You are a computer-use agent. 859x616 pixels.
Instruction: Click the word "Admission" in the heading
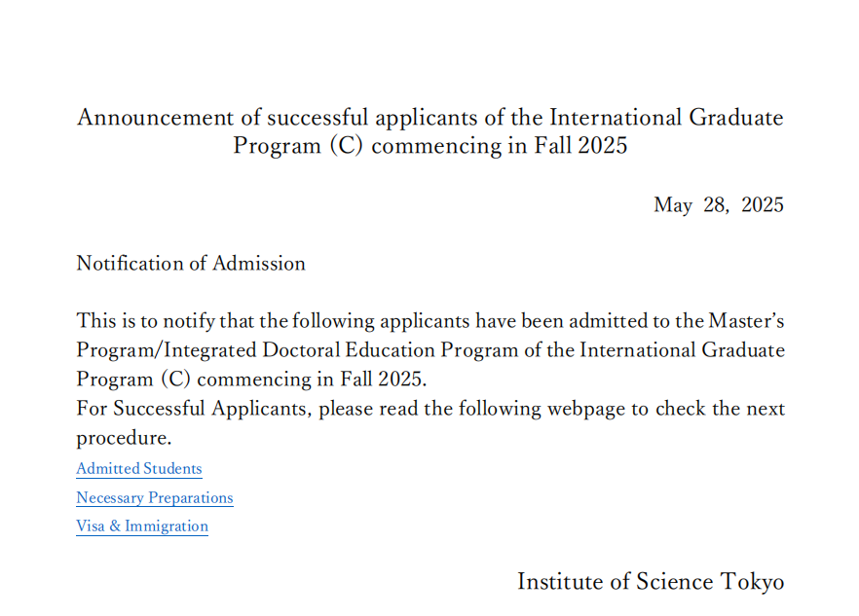259,264
